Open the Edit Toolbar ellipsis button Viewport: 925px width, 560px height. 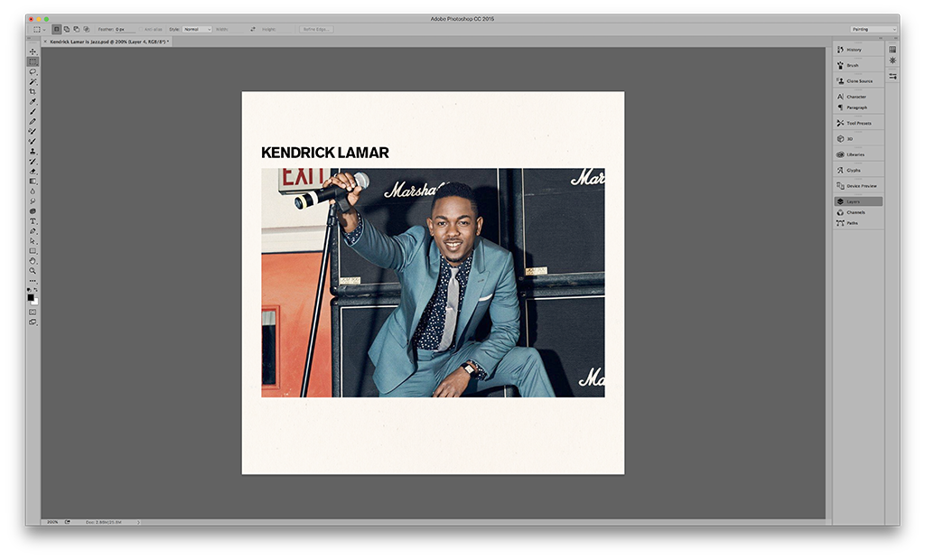[x=33, y=280]
